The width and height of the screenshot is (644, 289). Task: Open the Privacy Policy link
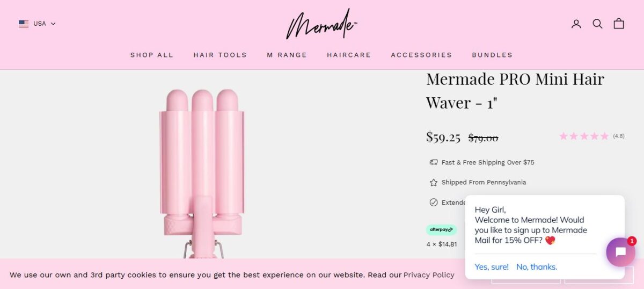429,275
